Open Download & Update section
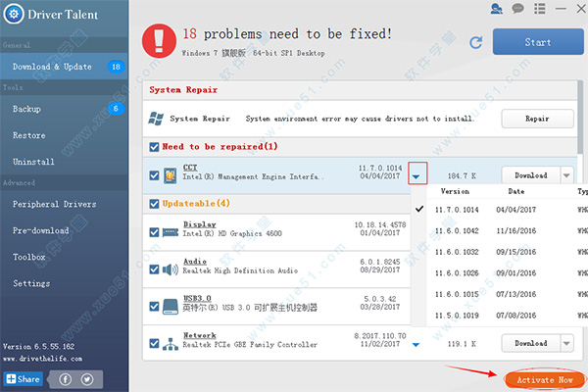Viewport: 588px width, 392px height. (x=64, y=67)
